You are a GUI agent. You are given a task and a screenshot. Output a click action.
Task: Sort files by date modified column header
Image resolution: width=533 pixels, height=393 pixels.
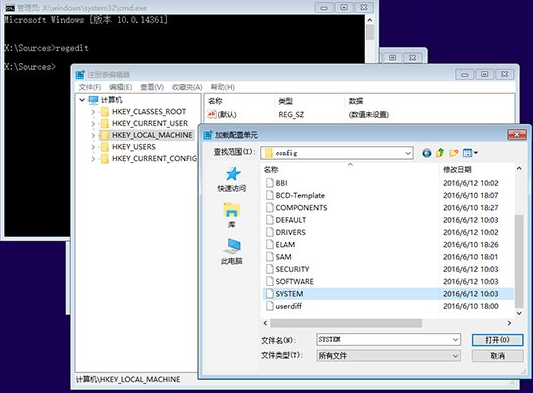click(x=477, y=169)
